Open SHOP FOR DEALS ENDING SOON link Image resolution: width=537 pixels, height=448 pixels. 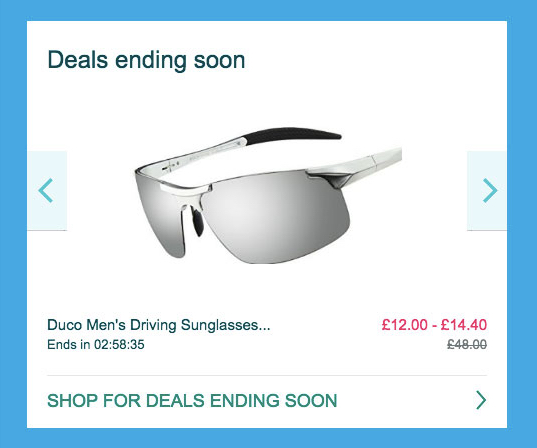point(192,400)
